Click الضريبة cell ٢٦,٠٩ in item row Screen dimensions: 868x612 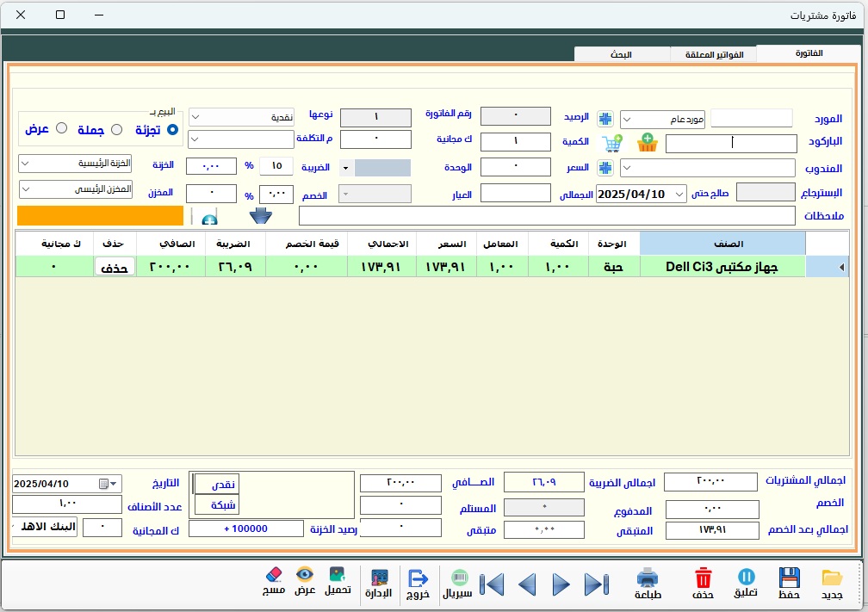click(235, 267)
